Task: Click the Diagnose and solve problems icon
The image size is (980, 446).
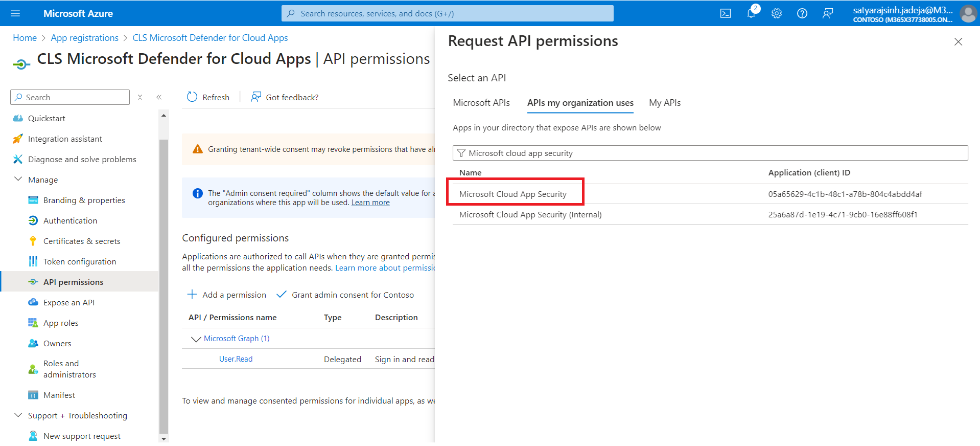Action: [18, 159]
